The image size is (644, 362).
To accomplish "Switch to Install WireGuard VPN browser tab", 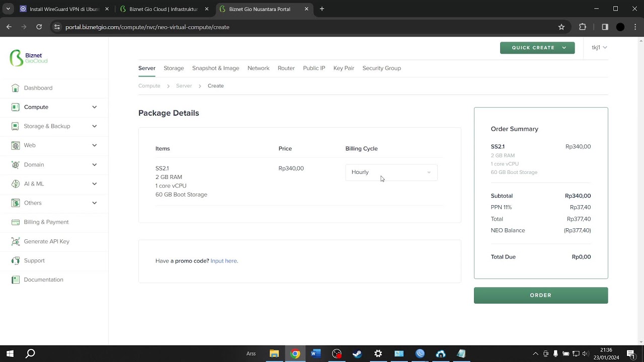I will click(x=64, y=9).
